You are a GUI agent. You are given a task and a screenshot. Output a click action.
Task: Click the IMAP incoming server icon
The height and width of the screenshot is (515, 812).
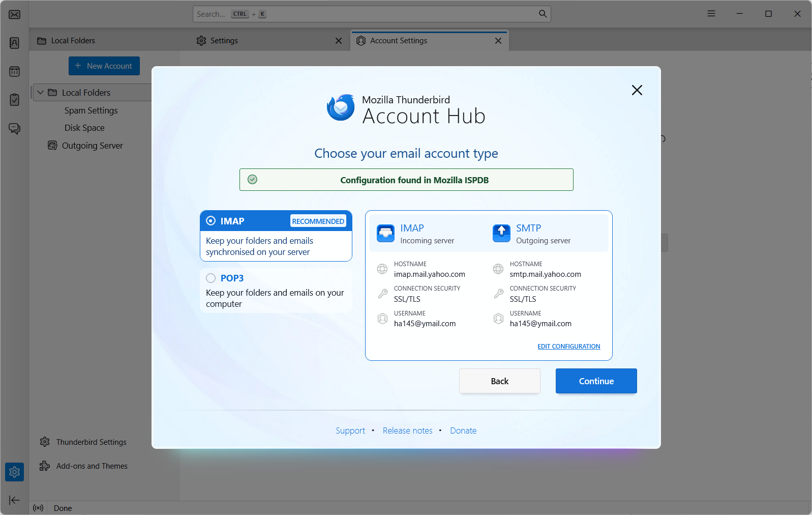click(385, 234)
